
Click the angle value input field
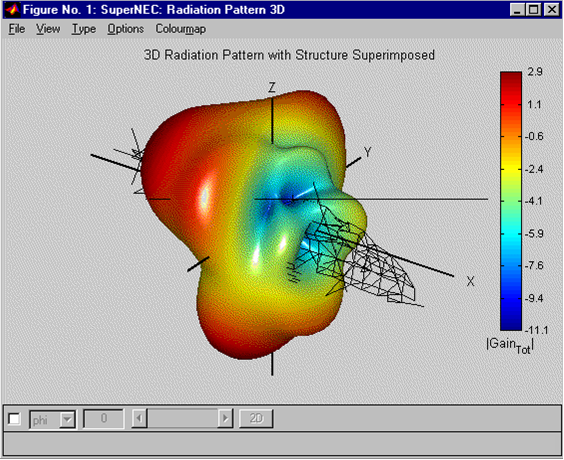[104, 419]
